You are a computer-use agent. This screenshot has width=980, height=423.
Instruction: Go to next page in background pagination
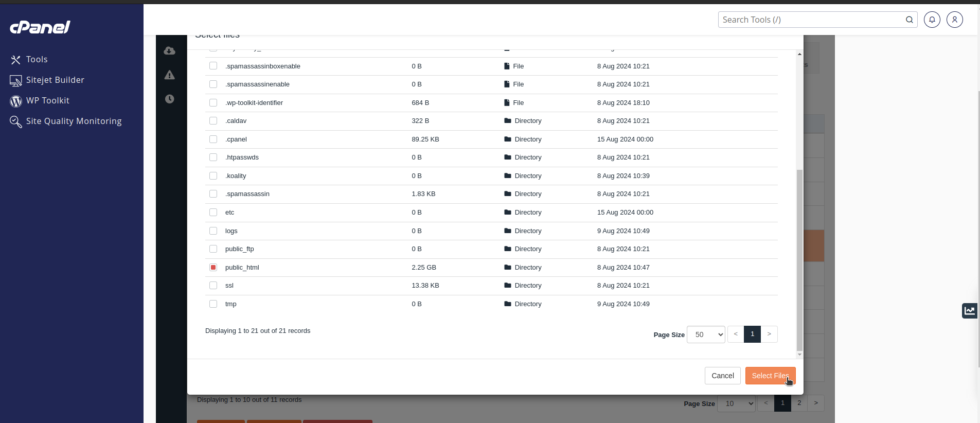(816, 403)
